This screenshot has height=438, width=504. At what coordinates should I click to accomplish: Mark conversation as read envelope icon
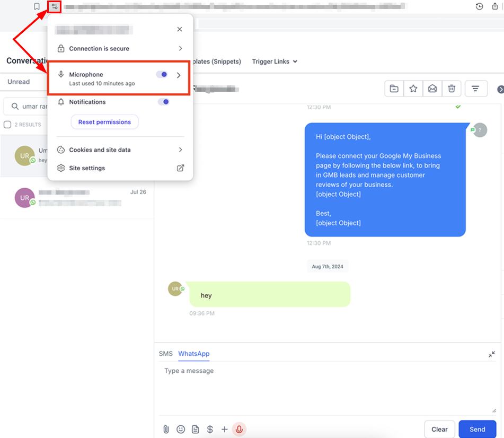pyautogui.click(x=432, y=89)
